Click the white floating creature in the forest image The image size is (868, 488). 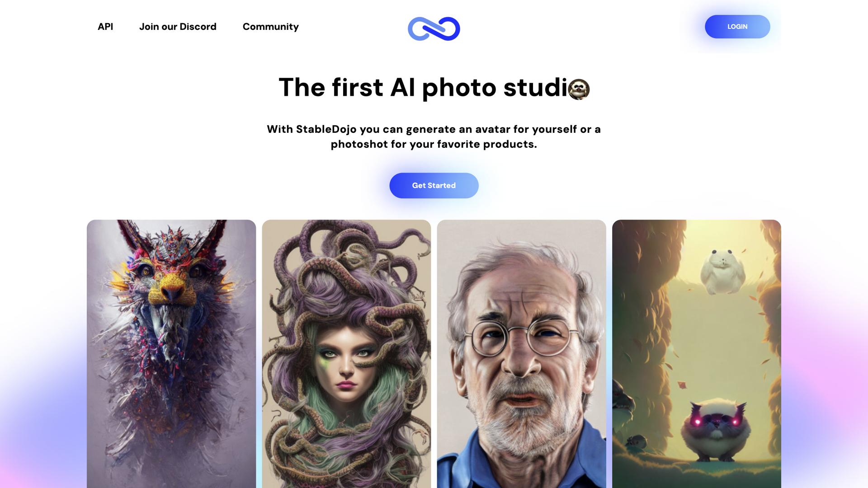click(722, 270)
